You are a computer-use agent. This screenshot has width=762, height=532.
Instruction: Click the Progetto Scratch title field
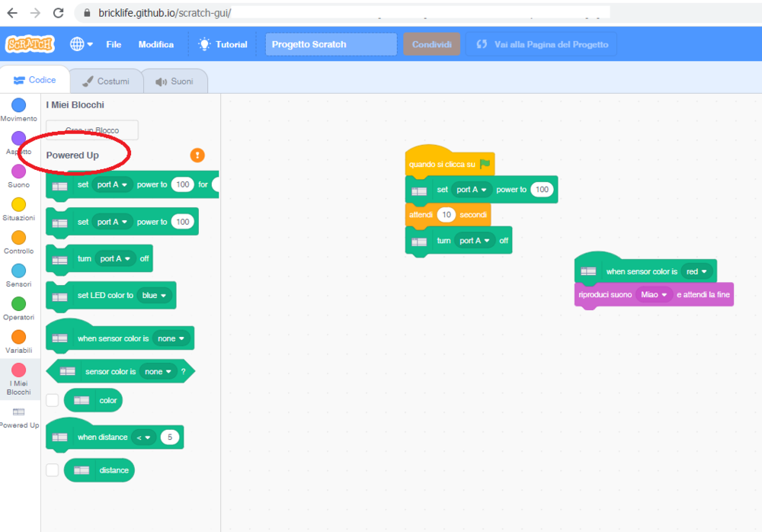coord(331,44)
